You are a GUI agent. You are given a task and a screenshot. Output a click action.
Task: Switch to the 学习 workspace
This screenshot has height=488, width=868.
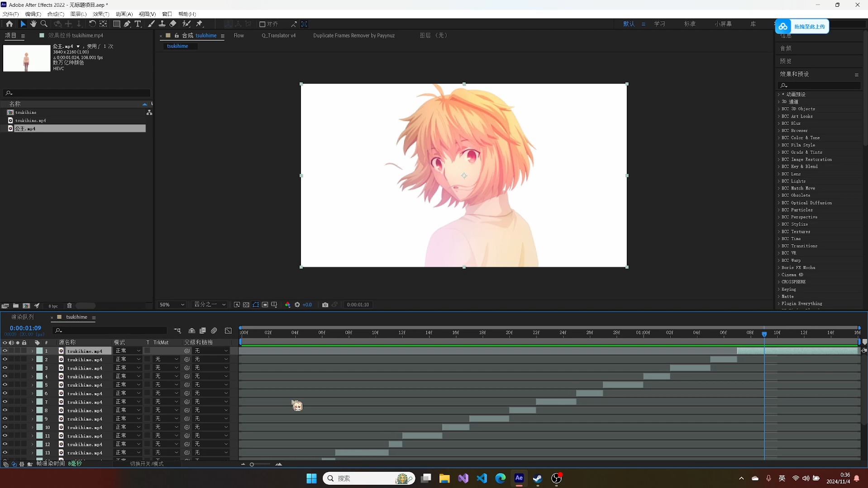point(659,24)
